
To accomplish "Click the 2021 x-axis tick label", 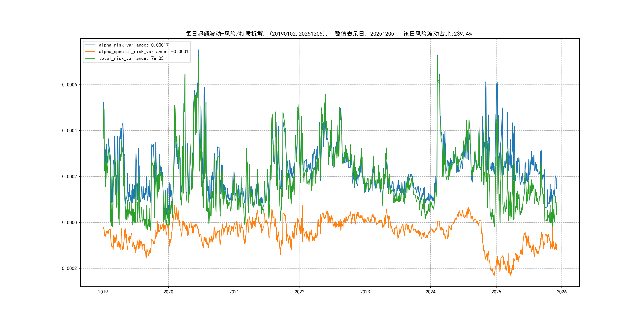I will [234, 292].
